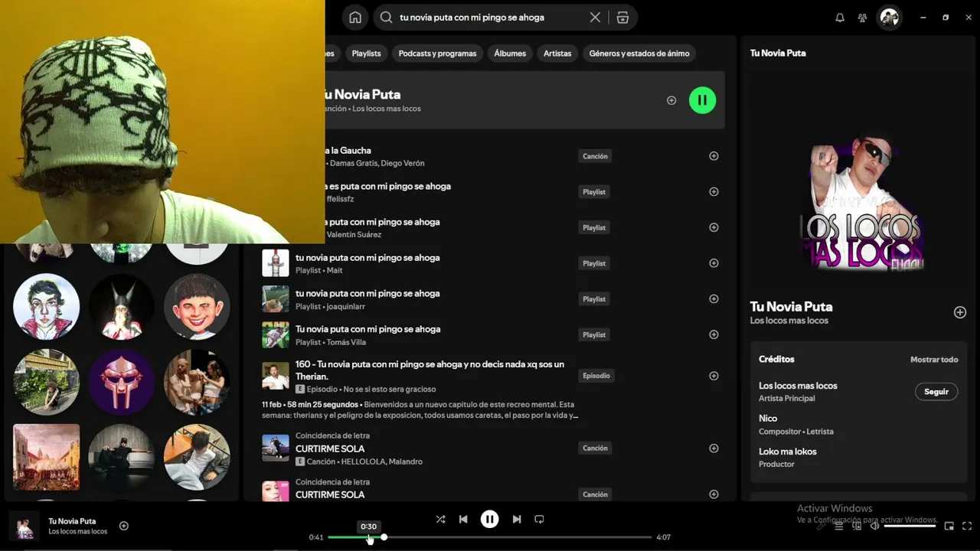Open the Damas Gratis, Diego Verón artist link
This screenshot has width=980, height=551.
tap(377, 163)
